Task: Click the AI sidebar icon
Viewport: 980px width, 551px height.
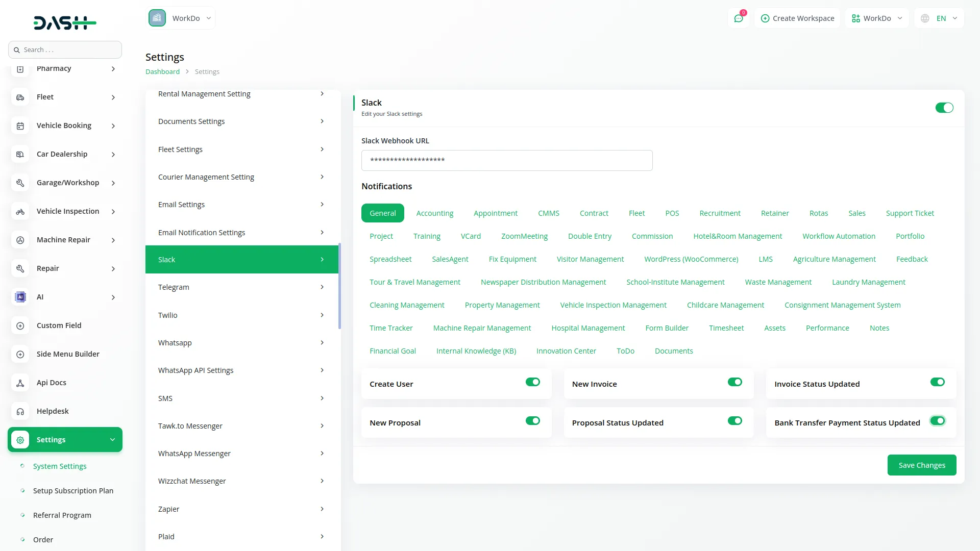Action: click(x=20, y=296)
